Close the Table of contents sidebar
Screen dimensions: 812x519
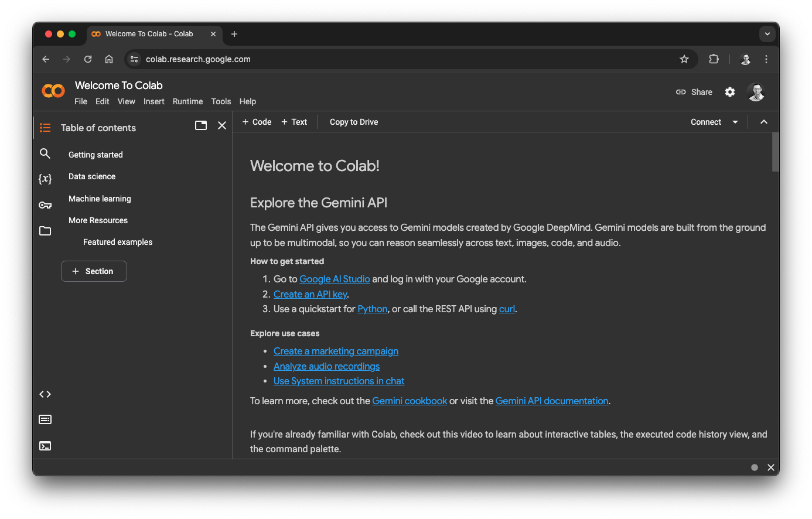[222, 125]
